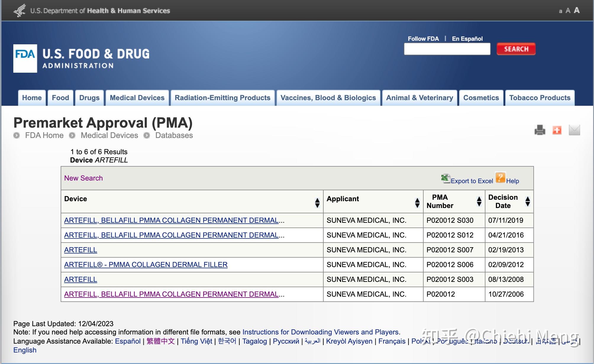Select the smallest text size a
The image size is (594, 364).
(x=560, y=12)
